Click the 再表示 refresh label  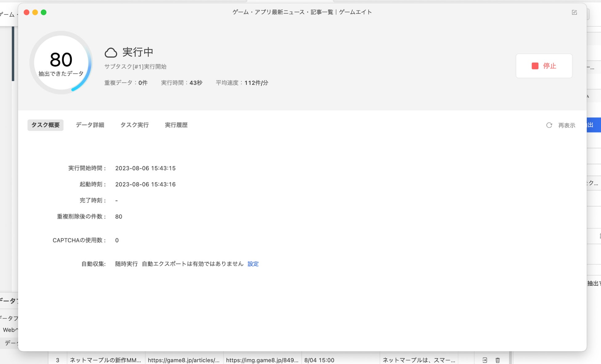[566, 125]
